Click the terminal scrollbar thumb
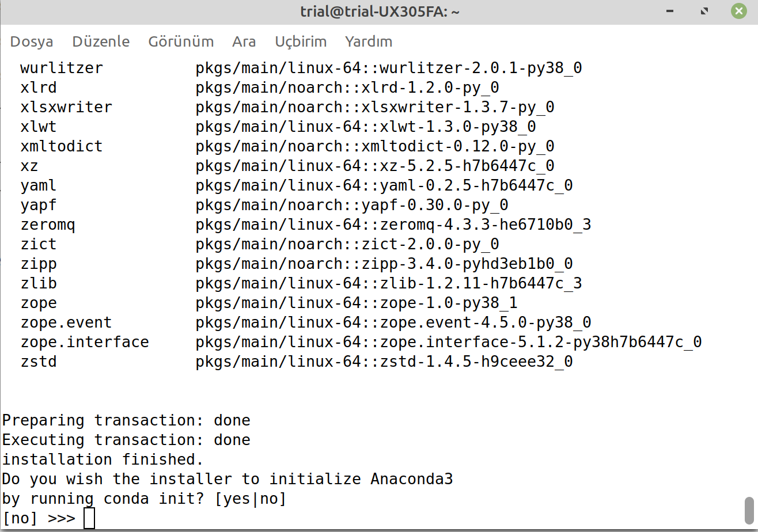 (x=749, y=508)
